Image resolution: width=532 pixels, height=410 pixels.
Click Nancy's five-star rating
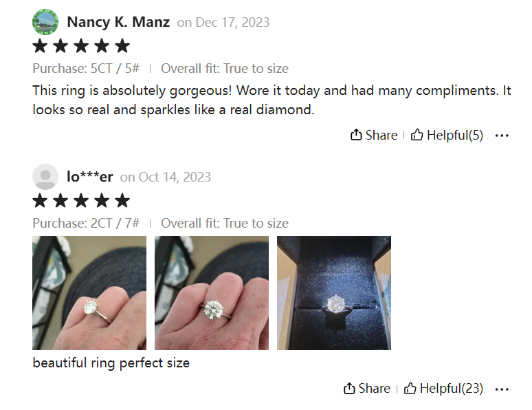81,46
